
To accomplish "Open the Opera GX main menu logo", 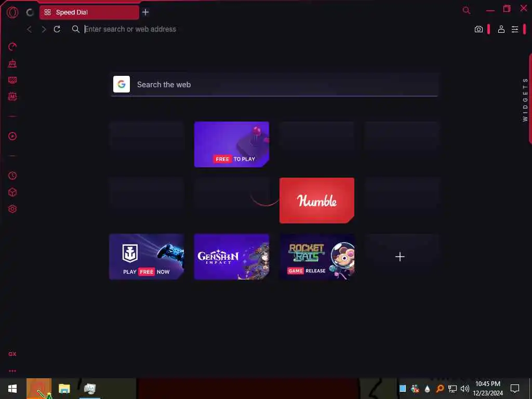I will click(12, 12).
